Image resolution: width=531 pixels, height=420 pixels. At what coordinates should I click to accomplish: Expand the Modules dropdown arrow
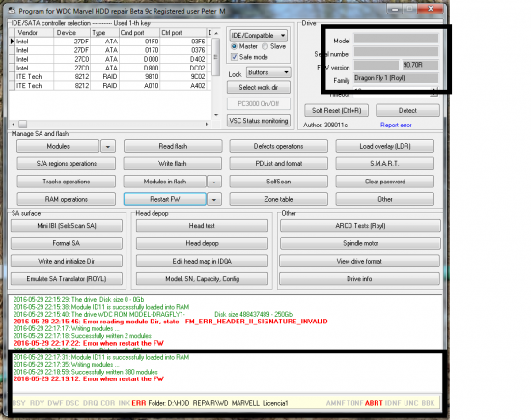point(108,147)
